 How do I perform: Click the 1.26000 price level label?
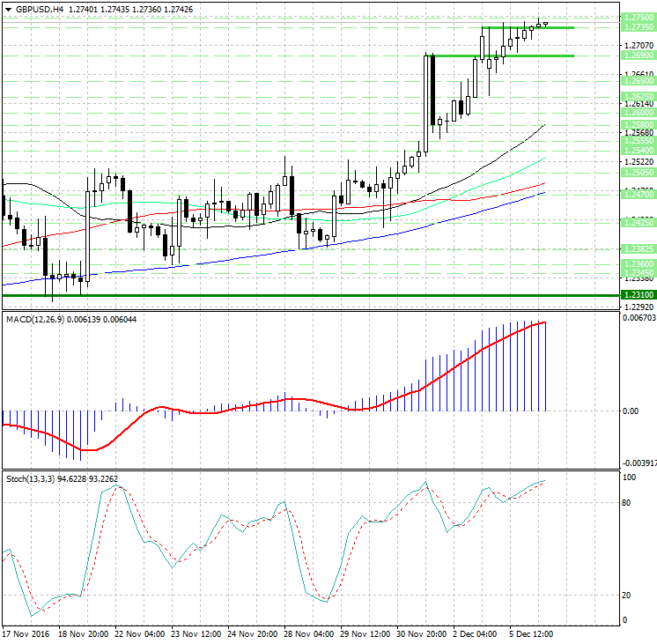click(639, 113)
